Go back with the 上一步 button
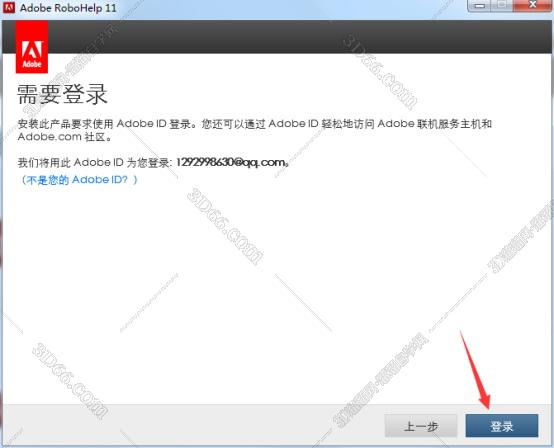The width and height of the screenshot is (554, 448). click(x=421, y=425)
